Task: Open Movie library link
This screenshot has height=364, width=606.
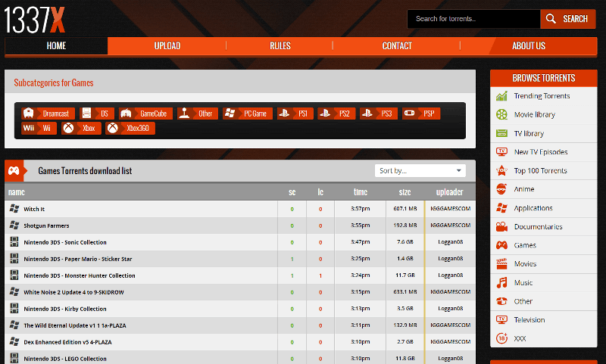Action: point(535,114)
